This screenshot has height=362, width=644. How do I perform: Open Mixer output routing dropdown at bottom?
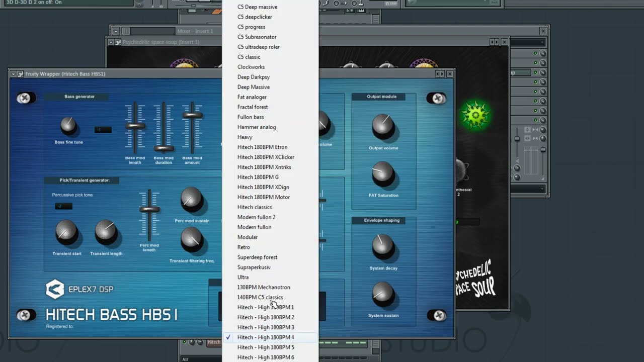[x=527, y=189]
